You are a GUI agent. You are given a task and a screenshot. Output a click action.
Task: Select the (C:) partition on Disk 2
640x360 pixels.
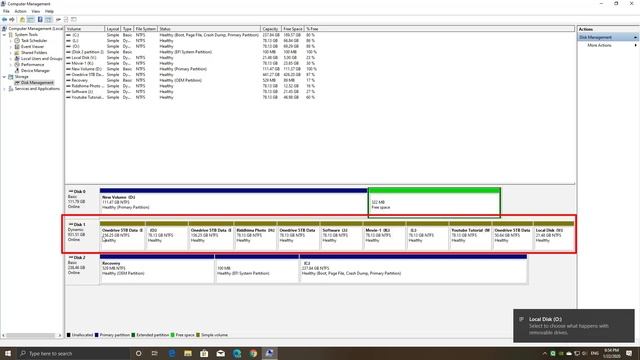(x=413, y=269)
